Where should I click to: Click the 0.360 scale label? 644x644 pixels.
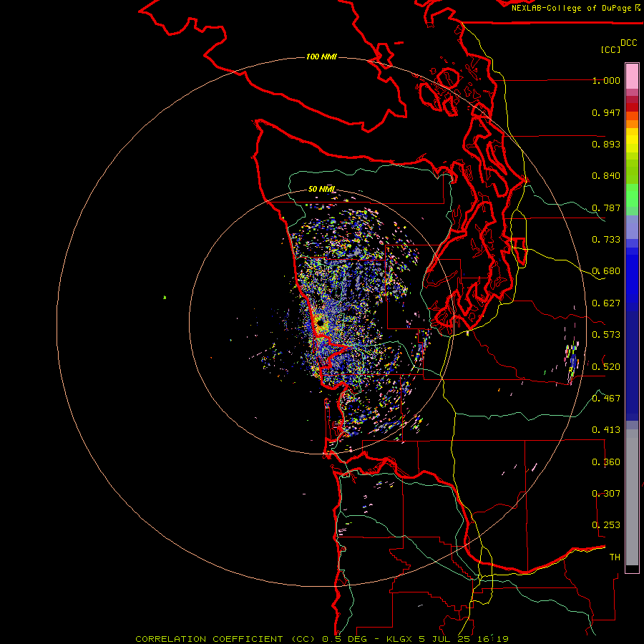(x=606, y=462)
